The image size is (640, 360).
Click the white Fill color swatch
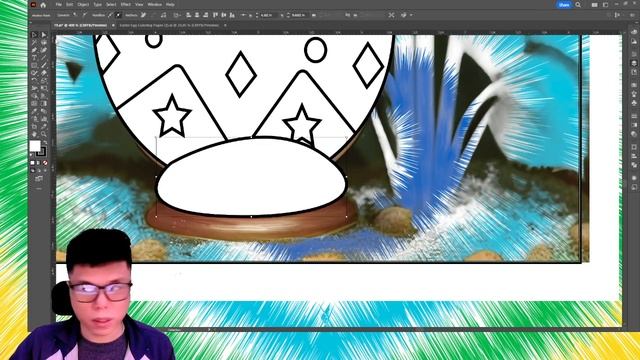pos(35,145)
